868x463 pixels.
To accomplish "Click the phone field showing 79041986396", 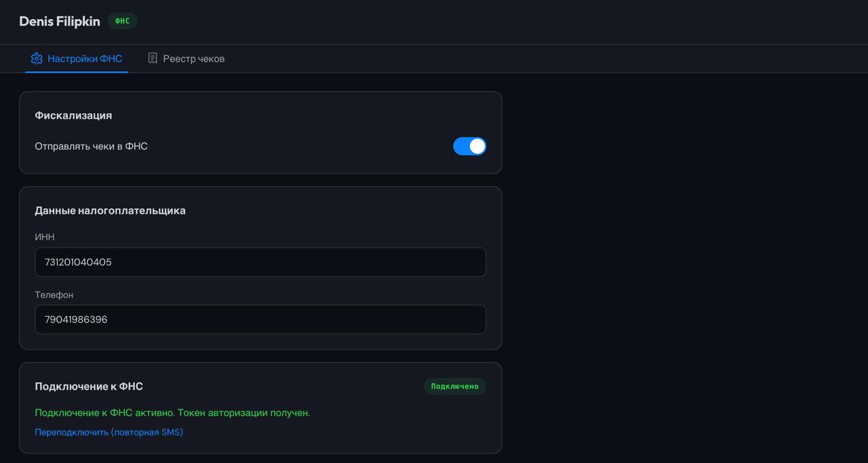I will click(x=260, y=319).
